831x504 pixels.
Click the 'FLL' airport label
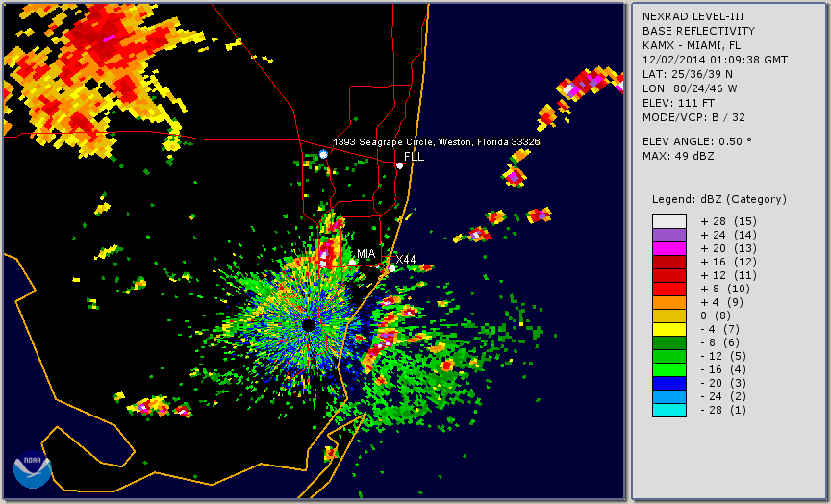pyautogui.click(x=414, y=157)
